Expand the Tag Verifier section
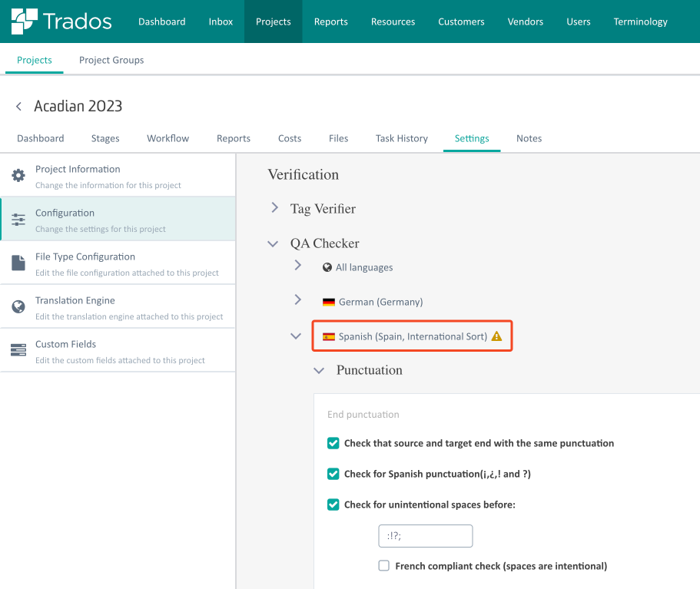This screenshot has height=589, width=700. tap(274, 207)
